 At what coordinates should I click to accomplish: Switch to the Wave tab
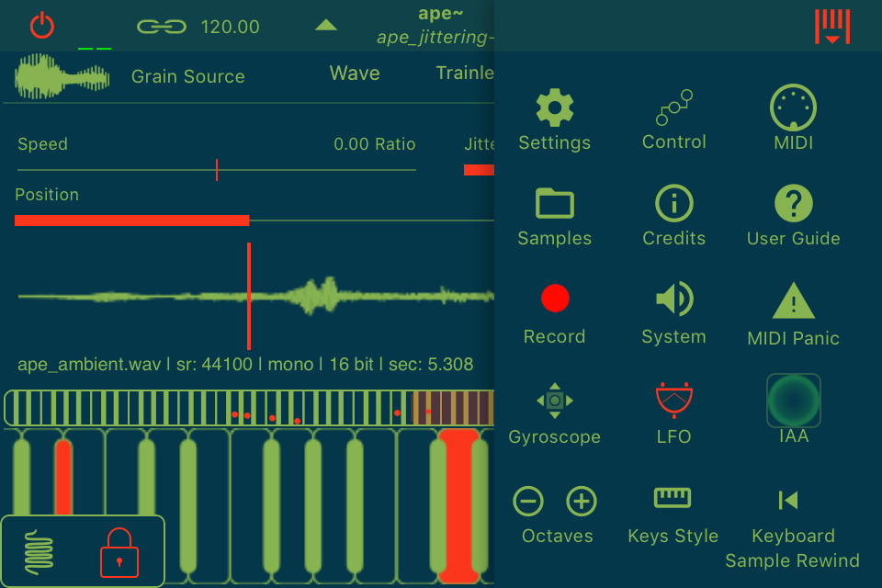click(355, 73)
